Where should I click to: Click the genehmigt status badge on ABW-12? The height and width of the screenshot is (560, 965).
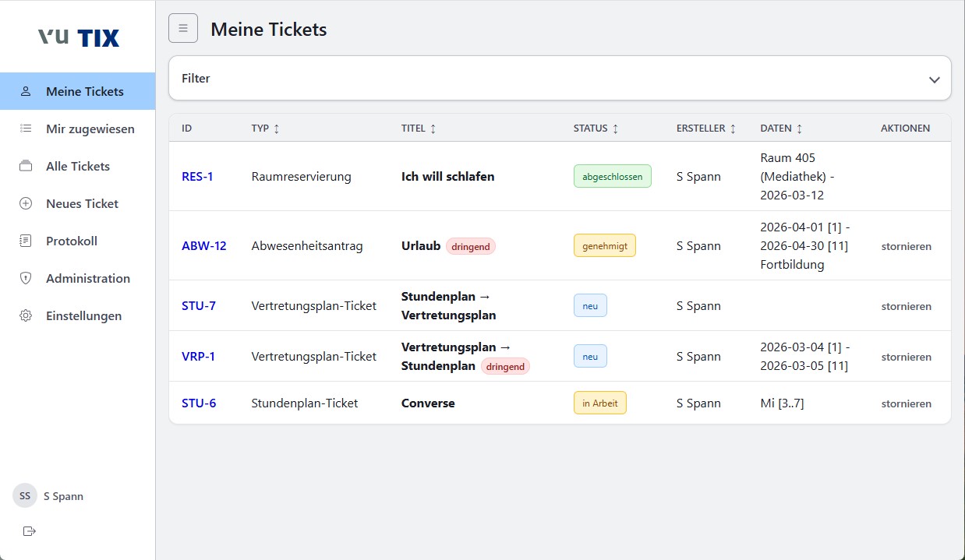pyautogui.click(x=605, y=245)
